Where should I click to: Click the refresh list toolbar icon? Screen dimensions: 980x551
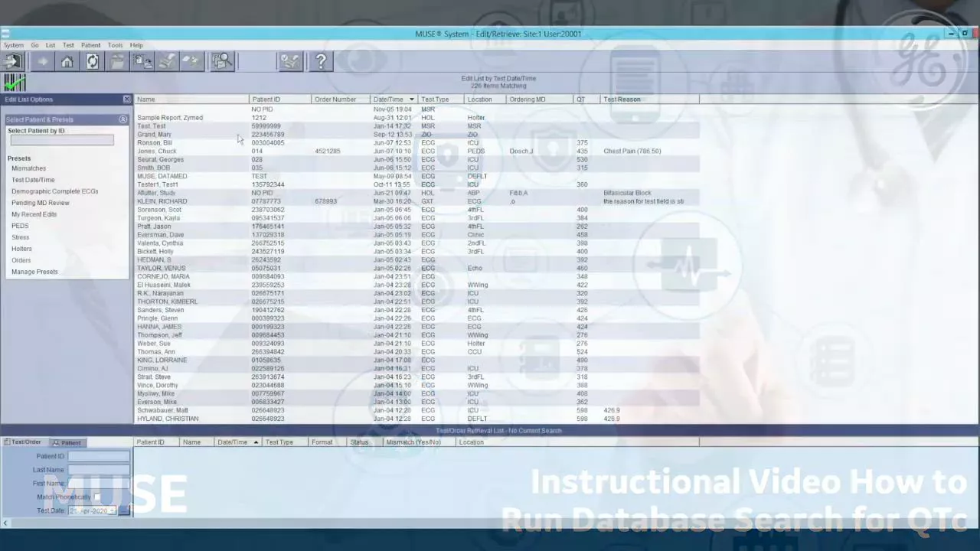93,62
